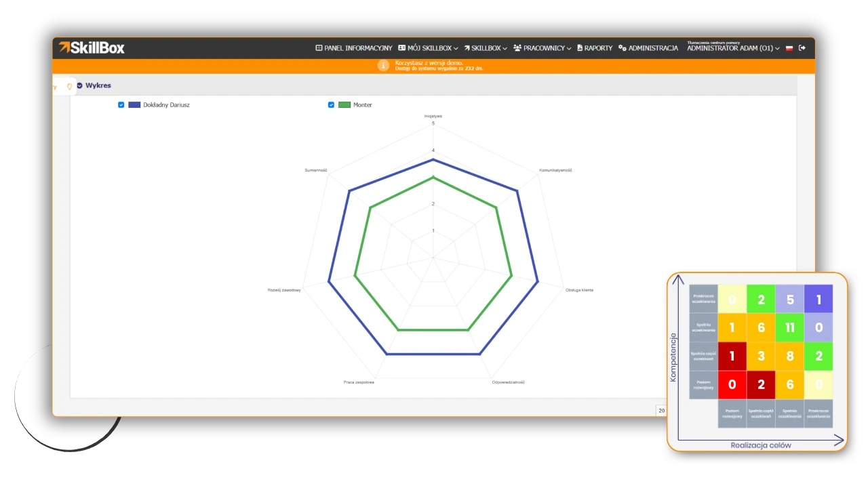Click the lightbulb hint icon
This screenshot has width=868, height=488.
(69, 86)
